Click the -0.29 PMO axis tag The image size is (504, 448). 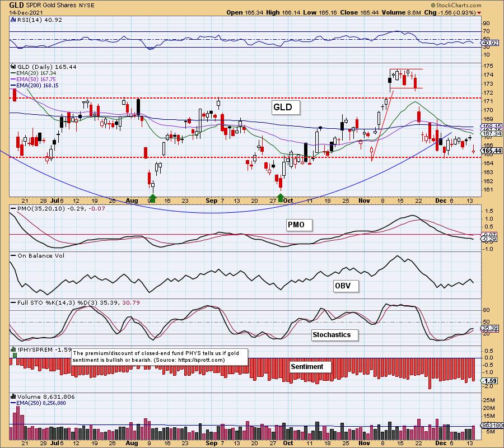point(489,239)
